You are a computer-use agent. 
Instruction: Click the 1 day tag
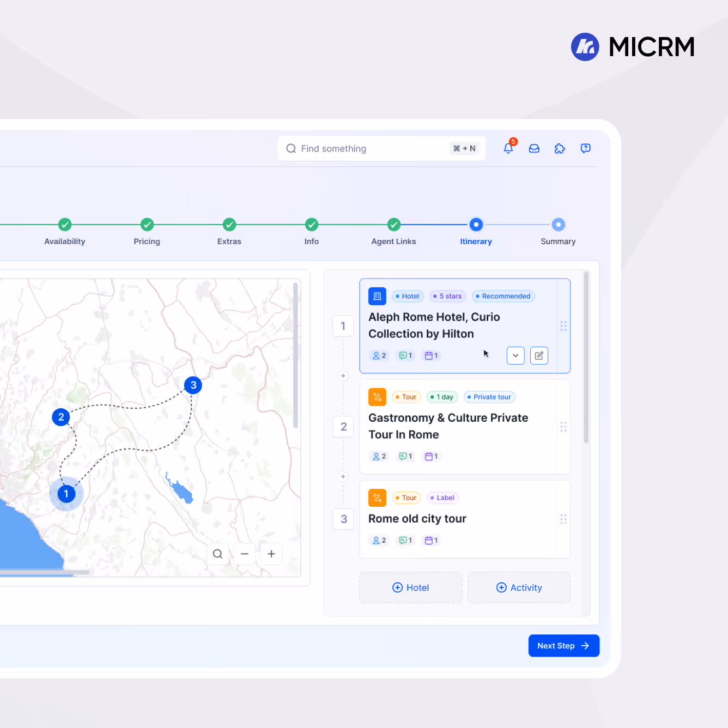[x=442, y=397]
